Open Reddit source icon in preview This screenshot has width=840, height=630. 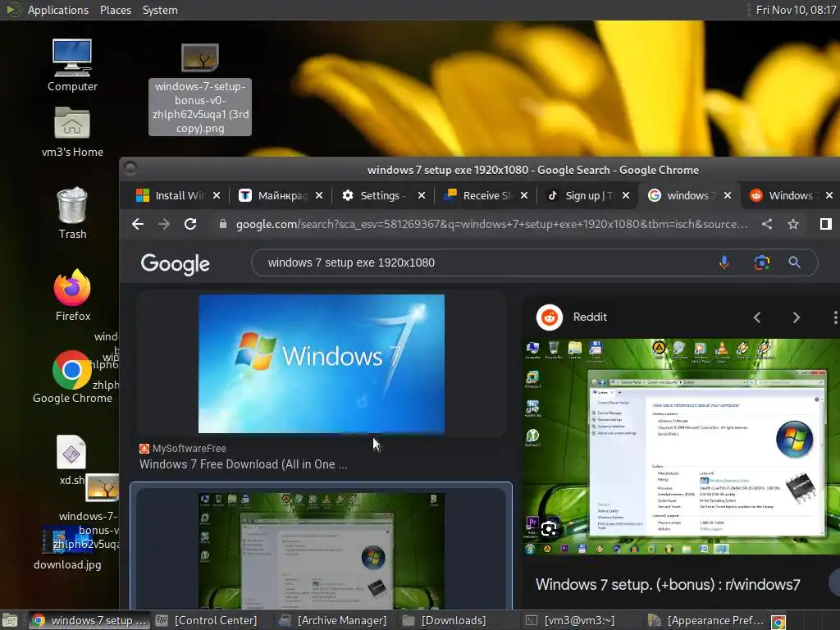coord(549,317)
